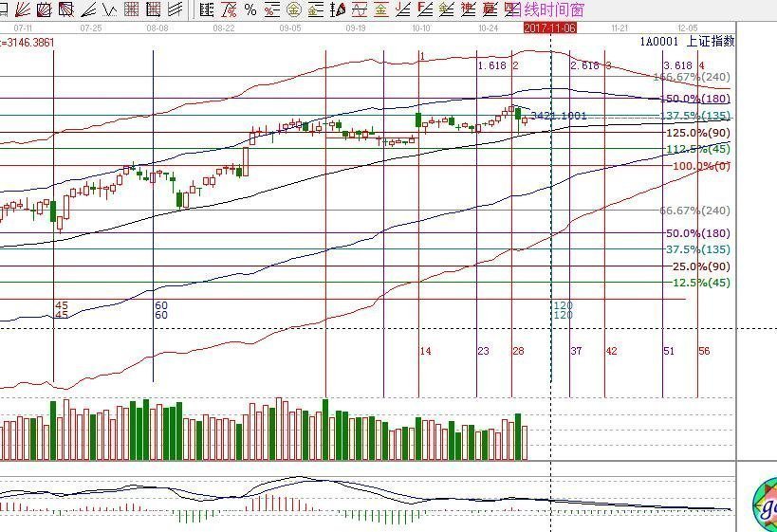This screenshot has height=532, width=777.
Task: Click the 25.0%(90) level label
Action: point(701,266)
